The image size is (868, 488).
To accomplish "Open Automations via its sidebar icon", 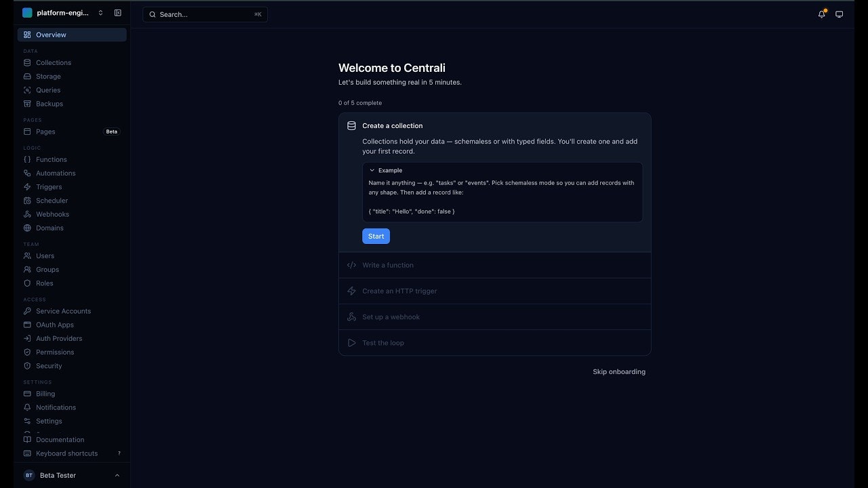I will click(27, 173).
